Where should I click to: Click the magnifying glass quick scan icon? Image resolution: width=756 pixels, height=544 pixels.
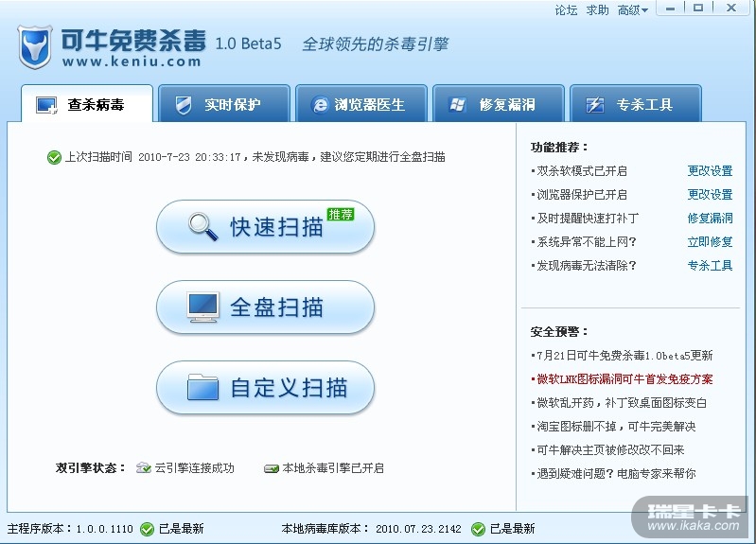coord(203,227)
